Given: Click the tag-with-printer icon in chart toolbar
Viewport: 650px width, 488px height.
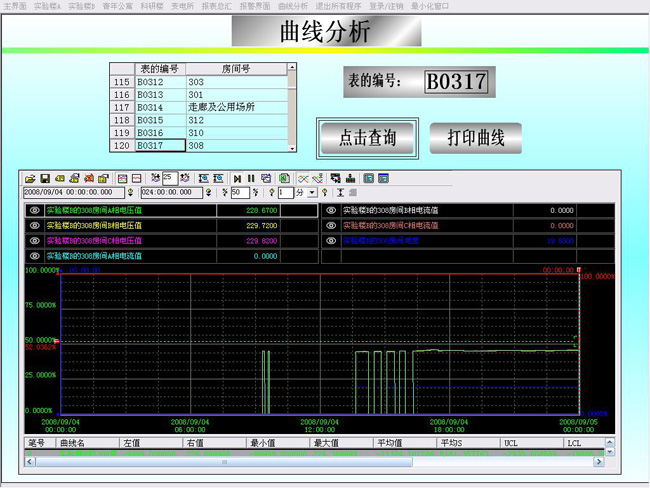Looking at the screenshot, I should tap(75, 179).
